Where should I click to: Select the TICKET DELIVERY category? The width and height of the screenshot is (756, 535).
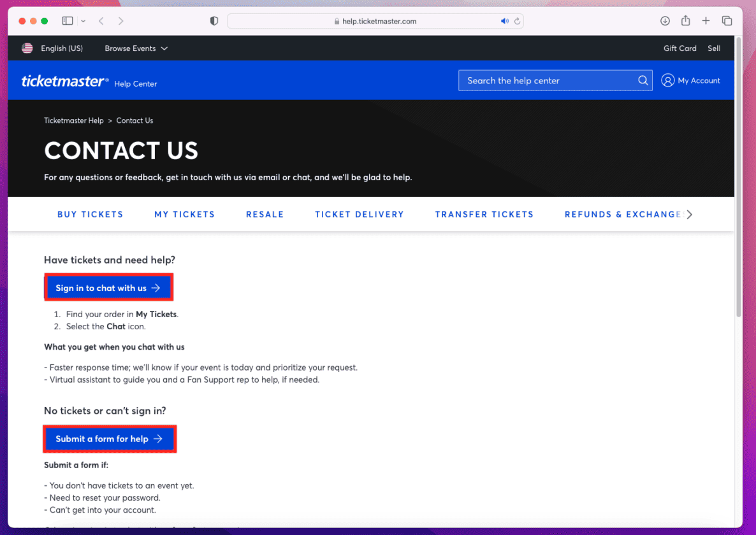coord(359,214)
